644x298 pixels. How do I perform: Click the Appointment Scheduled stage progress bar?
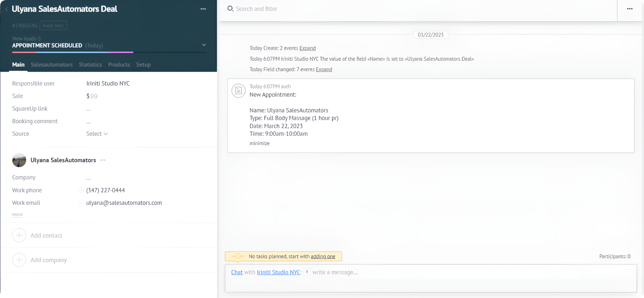pos(73,52)
